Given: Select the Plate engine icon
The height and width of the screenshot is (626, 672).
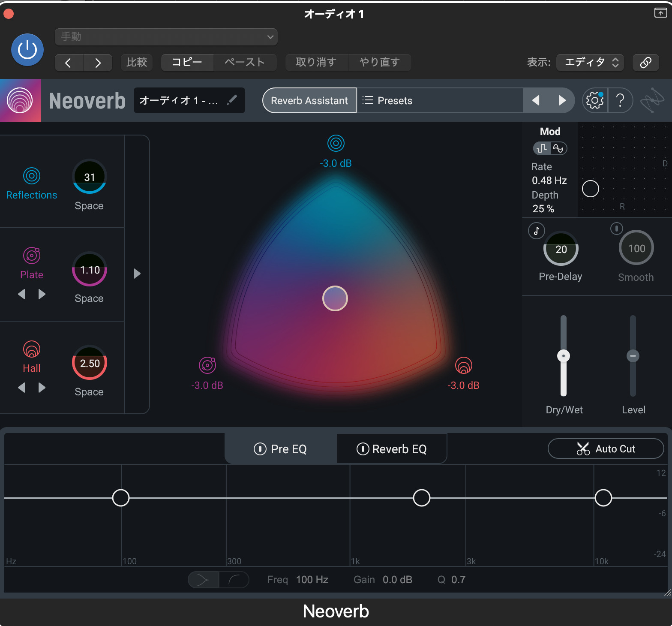Looking at the screenshot, I should click(x=32, y=256).
